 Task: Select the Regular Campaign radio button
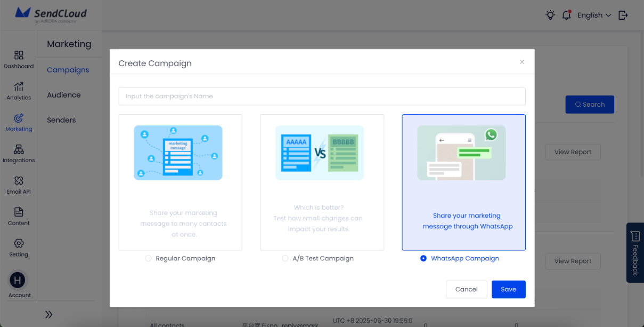tap(148, 258)
